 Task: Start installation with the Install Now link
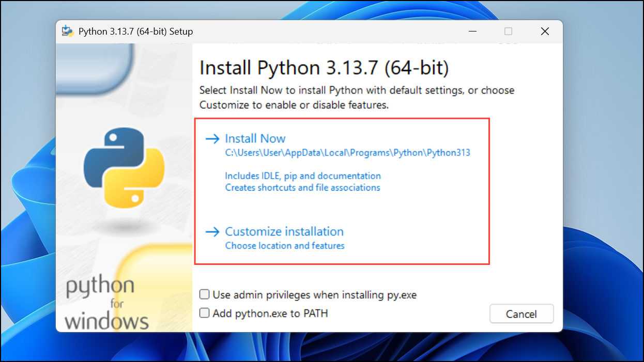pos(255,138)
